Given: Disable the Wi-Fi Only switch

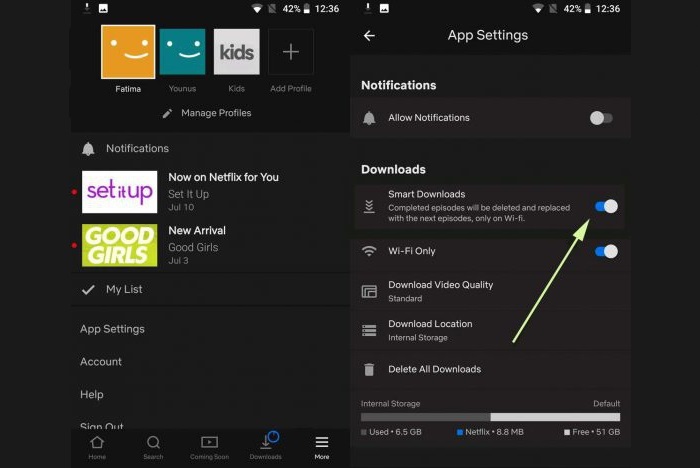Looking at the screenshot, I should (606, 251).
